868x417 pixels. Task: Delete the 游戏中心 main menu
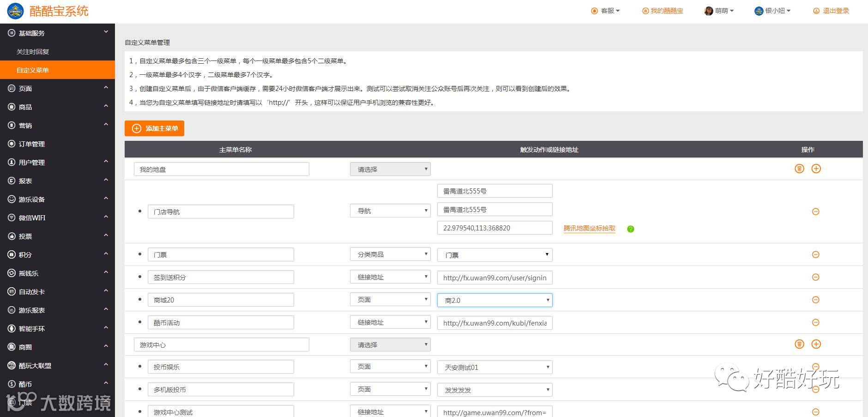tap(799, 344)
